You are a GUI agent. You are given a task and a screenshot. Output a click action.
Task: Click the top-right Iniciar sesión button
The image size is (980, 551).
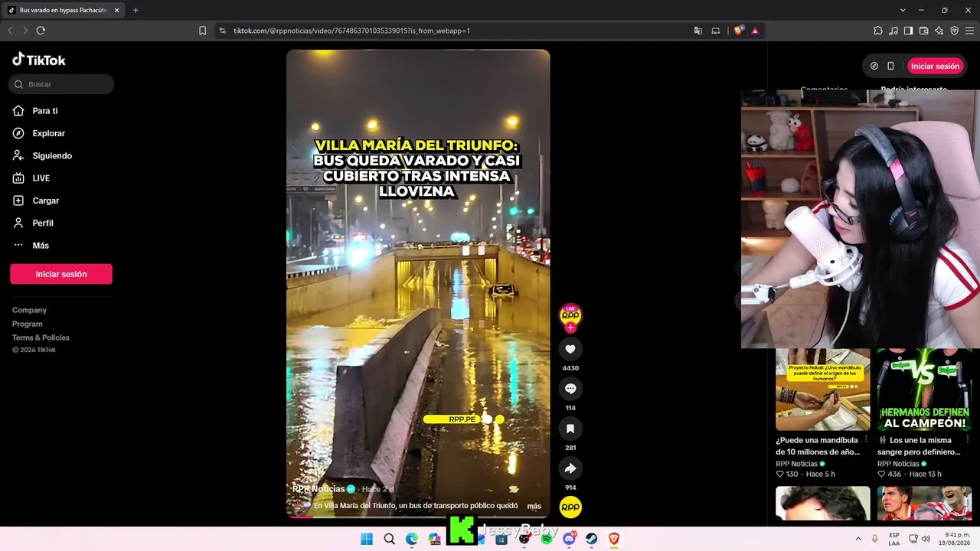[935, 66]
